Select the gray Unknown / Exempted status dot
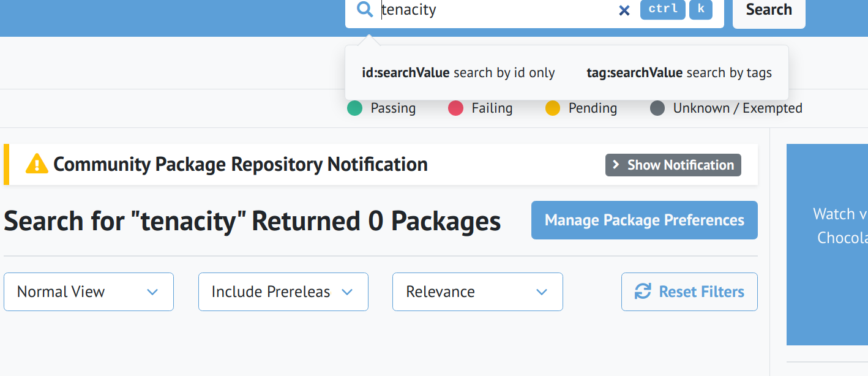The height and width of the screenshot is (376, 868). click(x=657, y=108)
